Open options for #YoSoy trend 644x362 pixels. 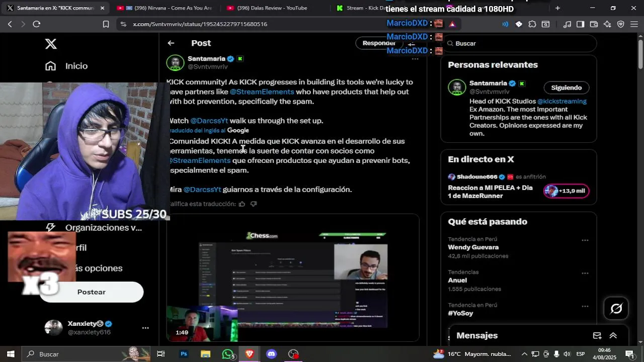coord(585,306)
